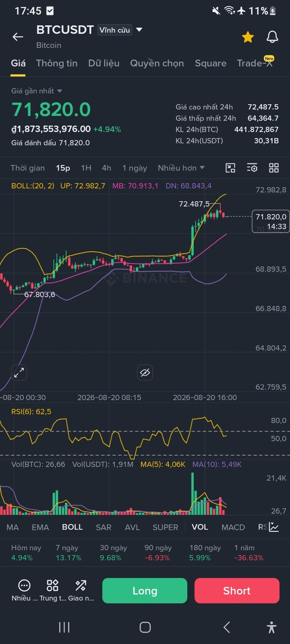Open the Thông tin tab
Screen dimensions: 290x644
57,63
